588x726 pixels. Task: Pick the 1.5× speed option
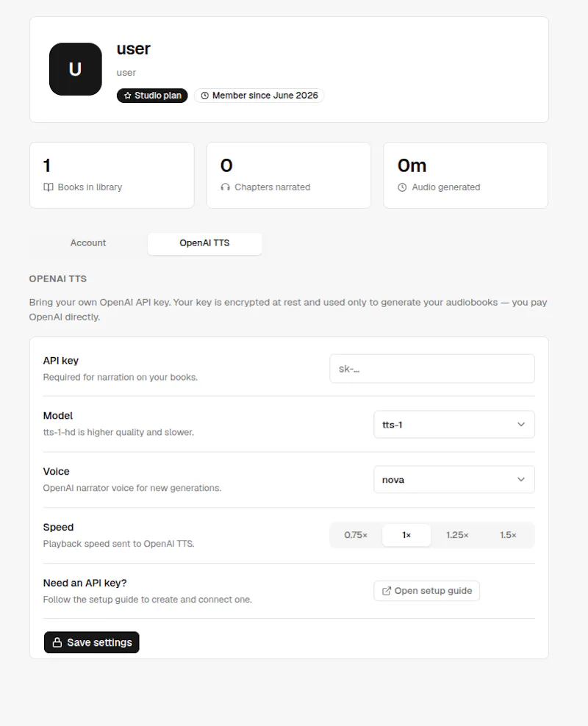coord(508,535)
